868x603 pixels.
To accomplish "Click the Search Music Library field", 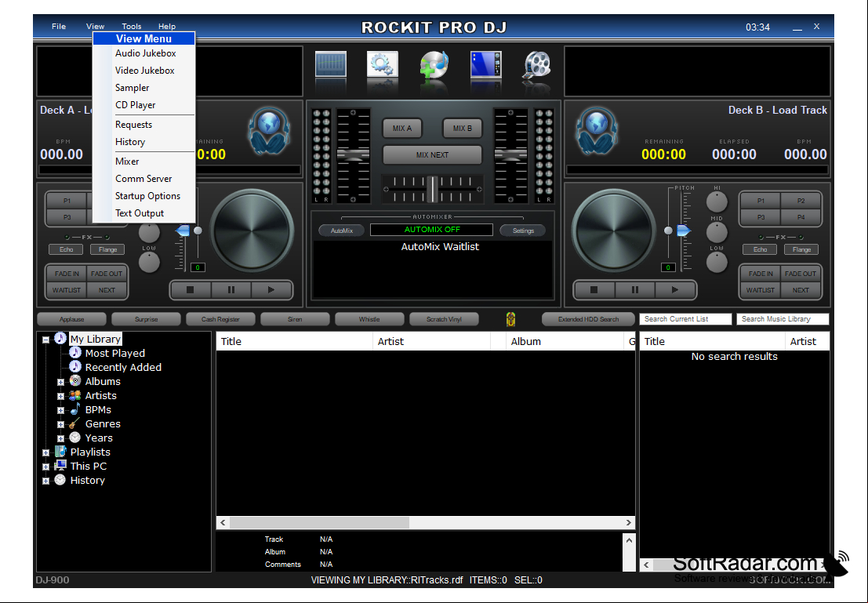I will coord(783,319).
